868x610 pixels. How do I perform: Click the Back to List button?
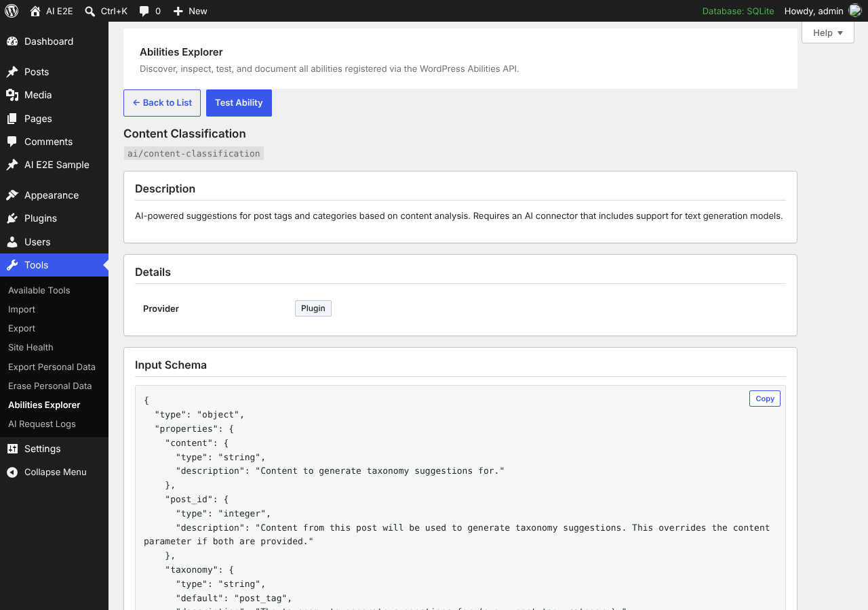pos(162,103)
